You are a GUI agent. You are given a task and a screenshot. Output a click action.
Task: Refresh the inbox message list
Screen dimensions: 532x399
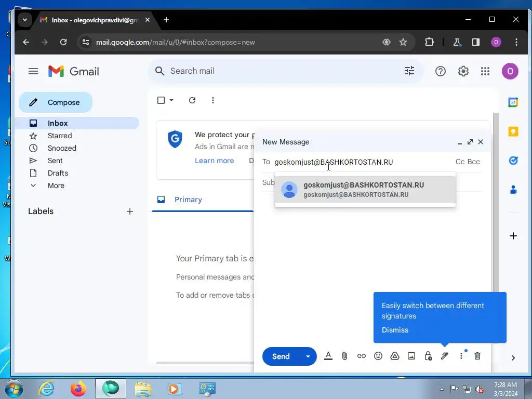pyautogui.click(x=192, y=100)
